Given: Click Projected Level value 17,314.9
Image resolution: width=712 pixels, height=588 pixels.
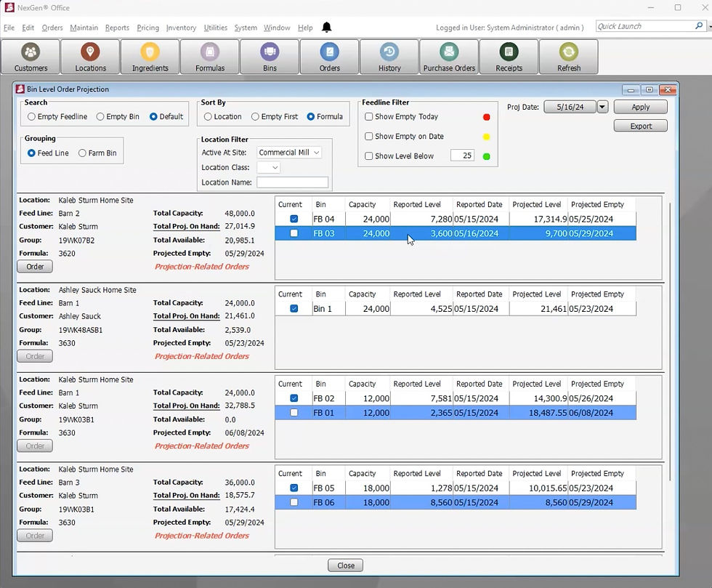Looking at the screenshot, I should 550,219.
